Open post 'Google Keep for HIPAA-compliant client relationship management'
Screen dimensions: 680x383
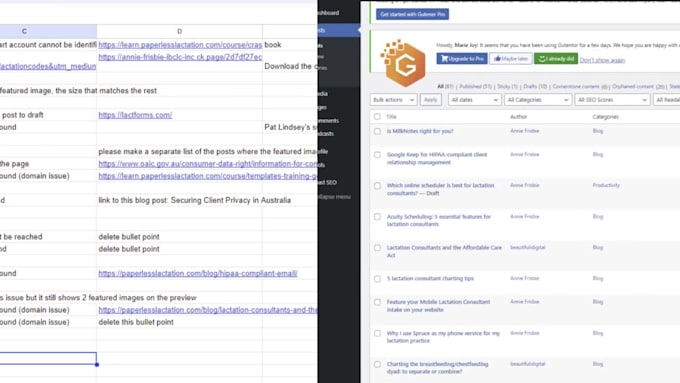(437, 158)
